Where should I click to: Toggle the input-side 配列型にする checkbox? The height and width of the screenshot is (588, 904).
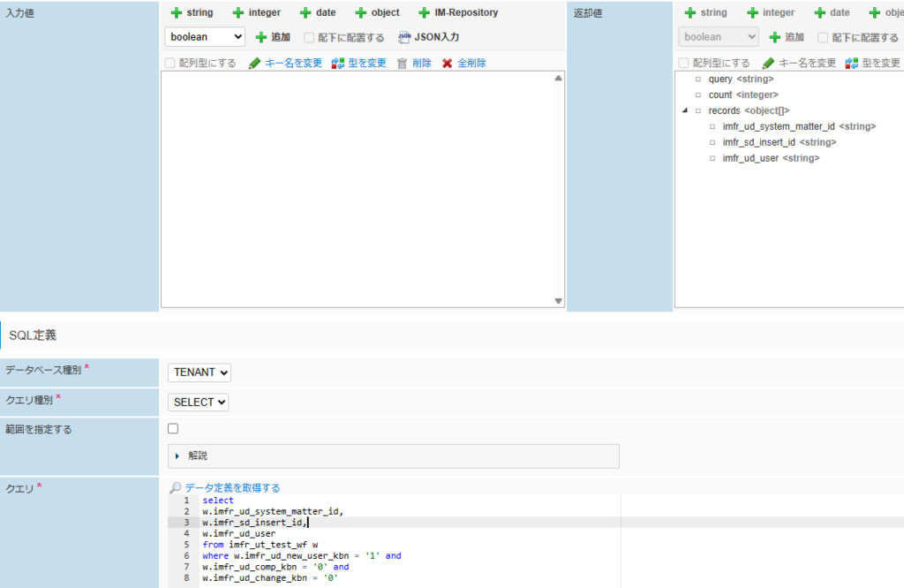170,64
